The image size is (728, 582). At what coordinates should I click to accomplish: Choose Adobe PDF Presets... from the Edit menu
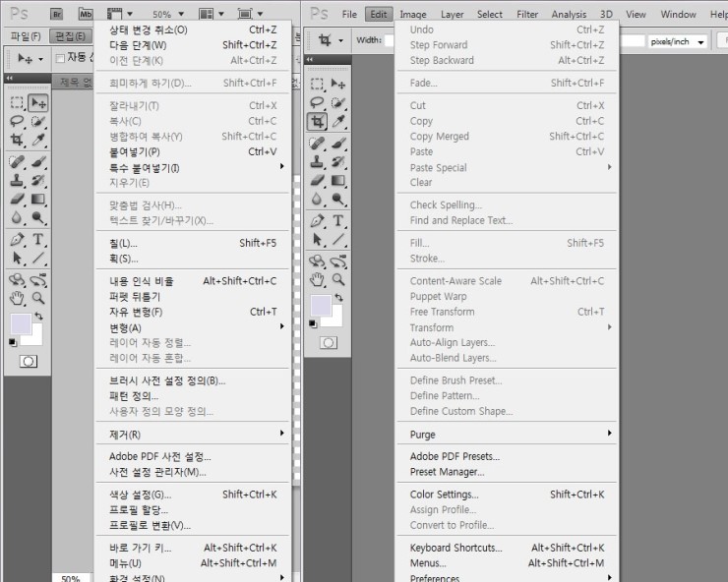(x=507, y=456)
